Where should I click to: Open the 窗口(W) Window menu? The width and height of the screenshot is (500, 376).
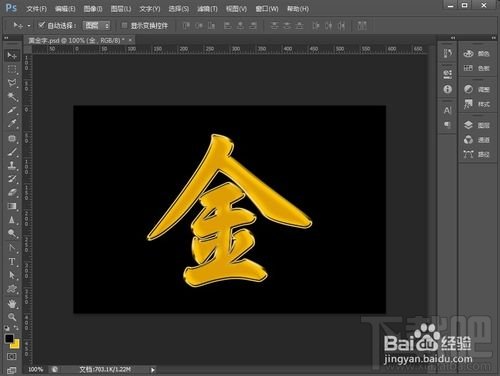pos(267,9)
